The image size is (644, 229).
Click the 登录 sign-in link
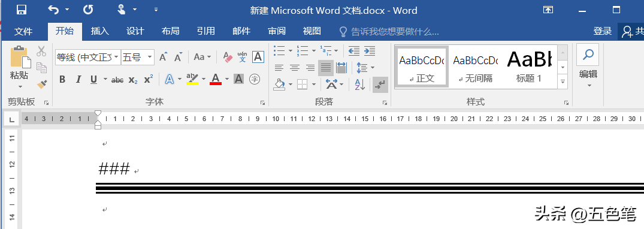pyautogui.click(x=603, y=31)
